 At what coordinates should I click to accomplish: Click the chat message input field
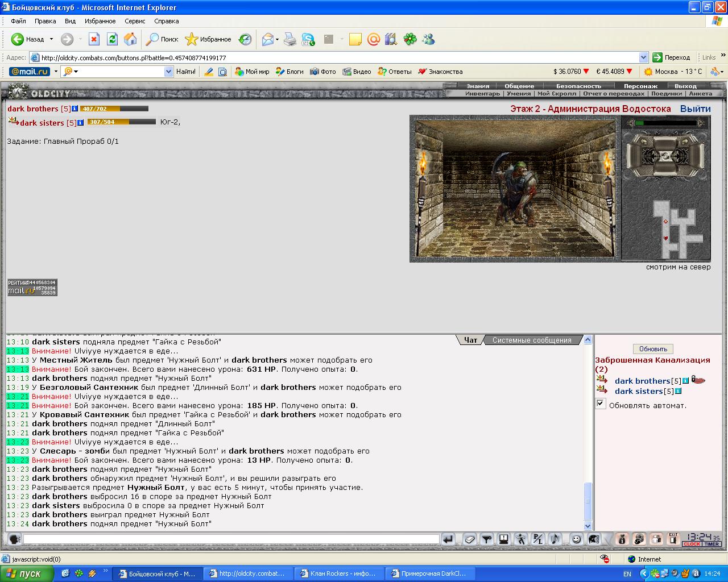[x=231, y=539]
